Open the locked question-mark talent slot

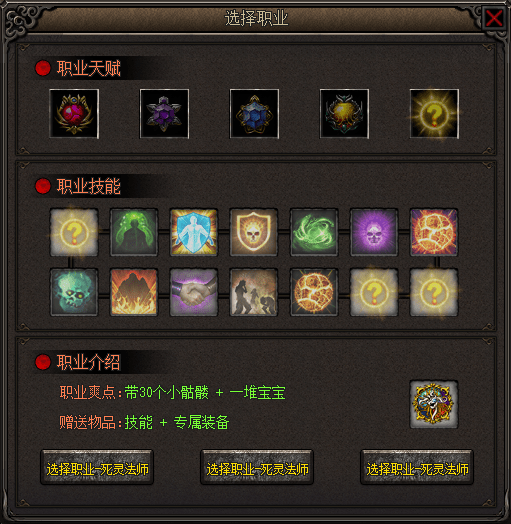pyautogui.click(x=434, y=114)
